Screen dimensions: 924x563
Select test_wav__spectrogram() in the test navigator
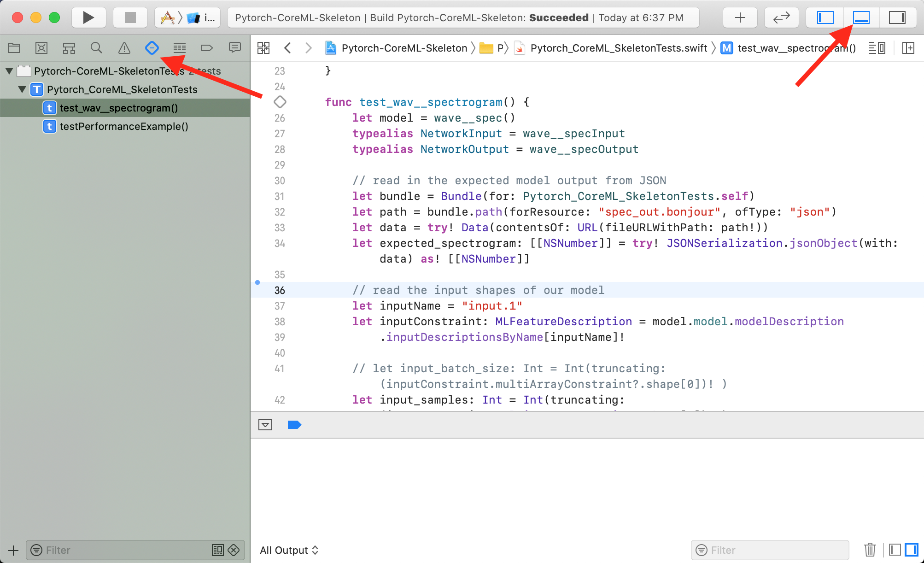click(x=125, y=108)
